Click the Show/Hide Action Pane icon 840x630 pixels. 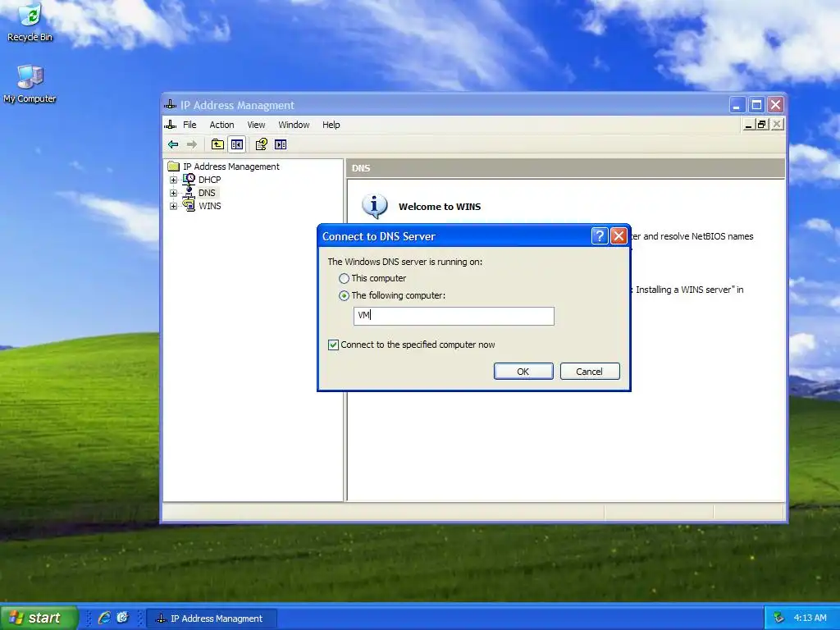[x=281, y=144]
